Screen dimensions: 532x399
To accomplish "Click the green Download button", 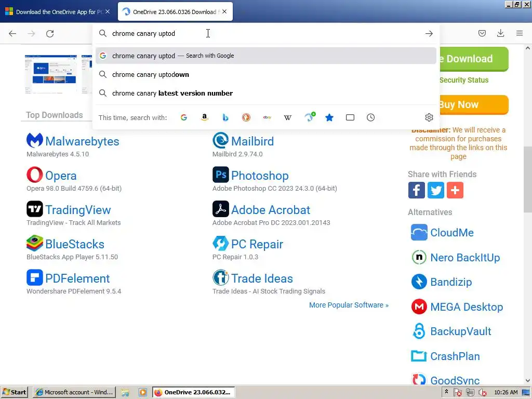I will (474, 59).
